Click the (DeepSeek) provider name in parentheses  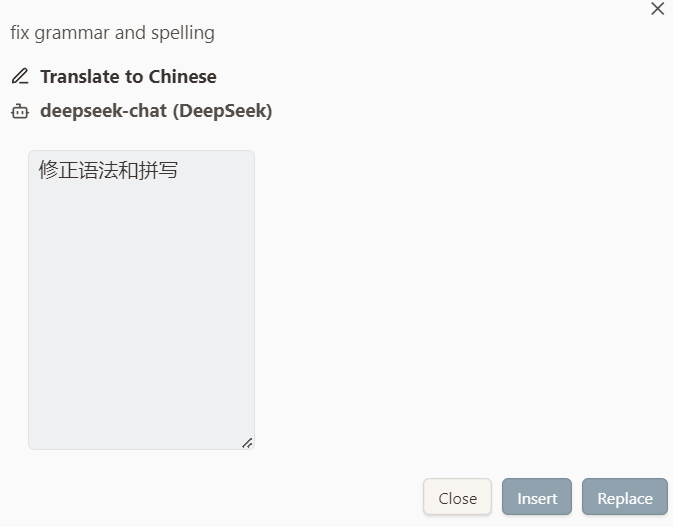[x=222, y=111]
